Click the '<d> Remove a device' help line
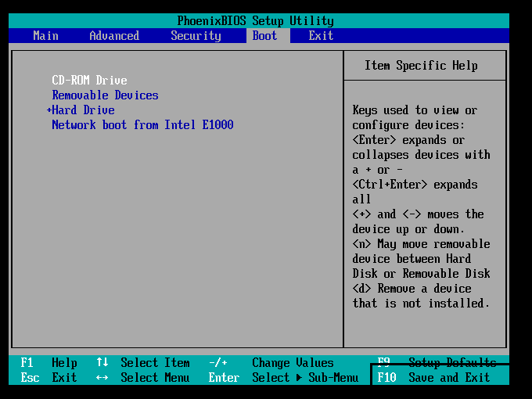 (x=412, y=289)
